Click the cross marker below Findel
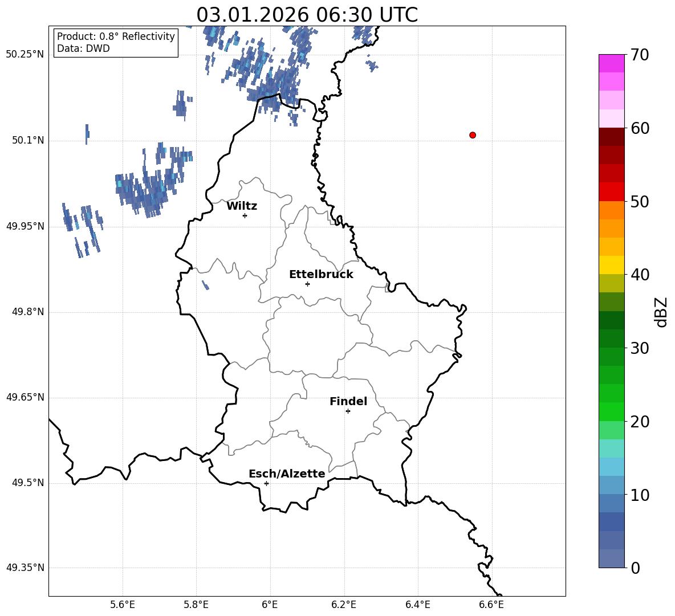The height and width of the screenshot is (616, 675). pos(348,411)
